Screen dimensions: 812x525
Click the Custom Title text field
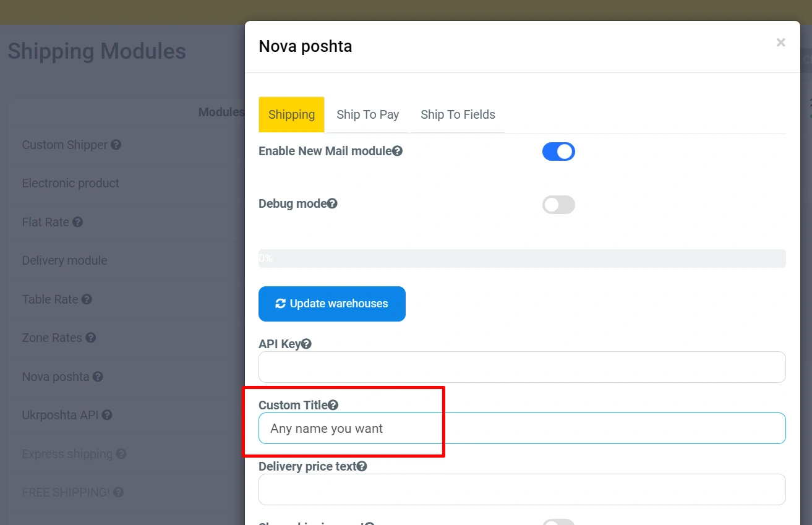(x=522, y=429)
